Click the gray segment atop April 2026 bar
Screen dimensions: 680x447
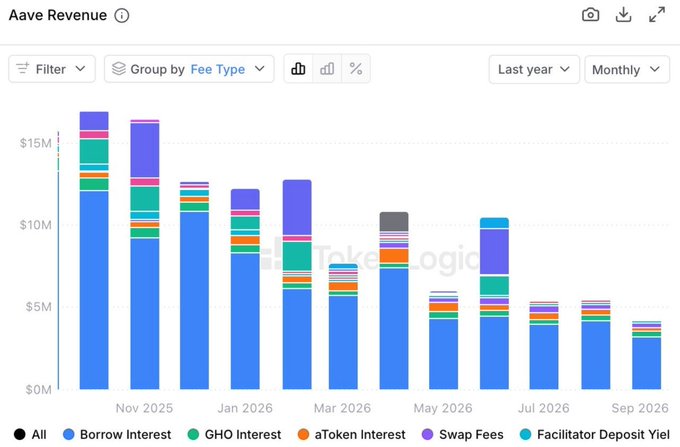(x=394, y=222)
